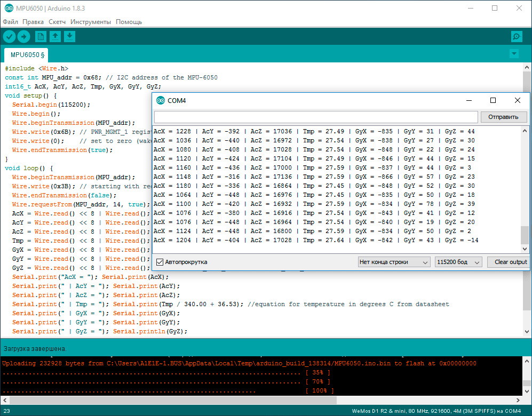Open a sketch using the Open icon
Screen dimensions: 532x416
55,36
